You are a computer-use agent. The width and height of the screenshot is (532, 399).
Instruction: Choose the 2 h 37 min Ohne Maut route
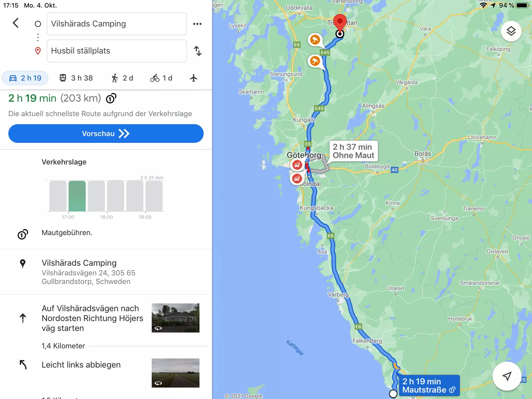click(x=354, y=151)
